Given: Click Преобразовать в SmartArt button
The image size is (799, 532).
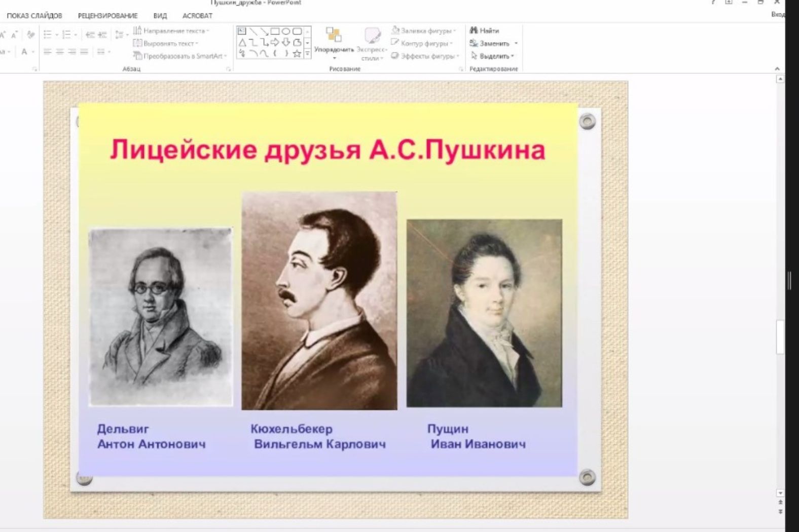Looking at the screenshot, I should tap(180, 56).
